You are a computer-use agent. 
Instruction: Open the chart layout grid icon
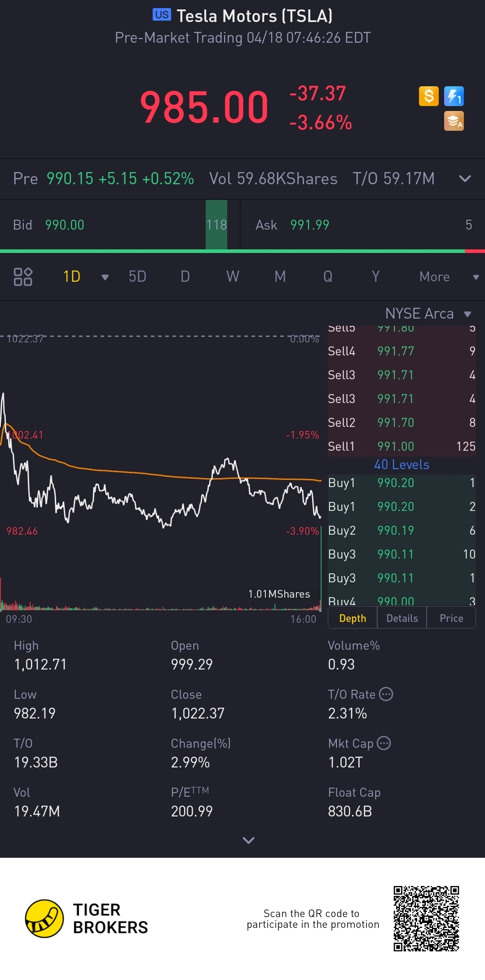click(x=23, y=277)
